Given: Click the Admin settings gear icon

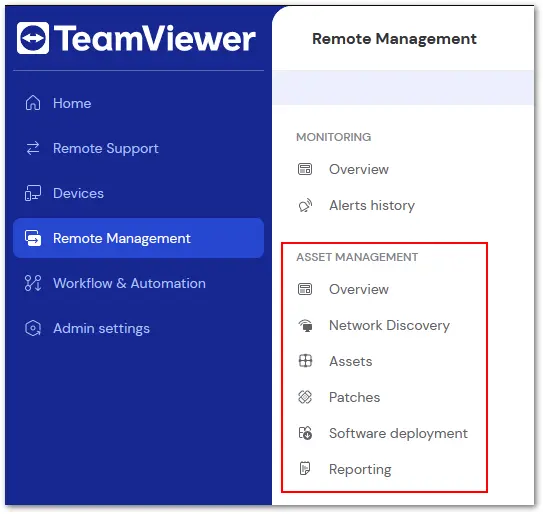Looking at the screenshot, I should coord(33,328).
